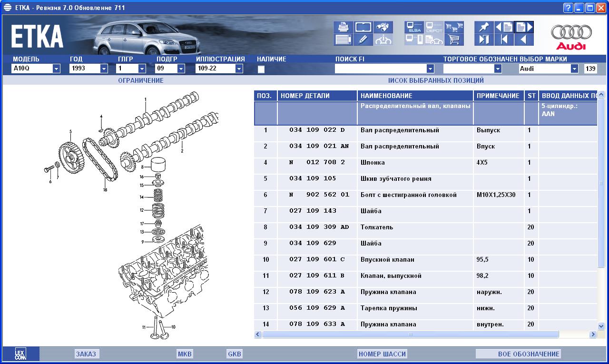This screenshot has width=609, height=364.
Task: Open vehicle info with car-i icon
Action: tap(383, 39)
